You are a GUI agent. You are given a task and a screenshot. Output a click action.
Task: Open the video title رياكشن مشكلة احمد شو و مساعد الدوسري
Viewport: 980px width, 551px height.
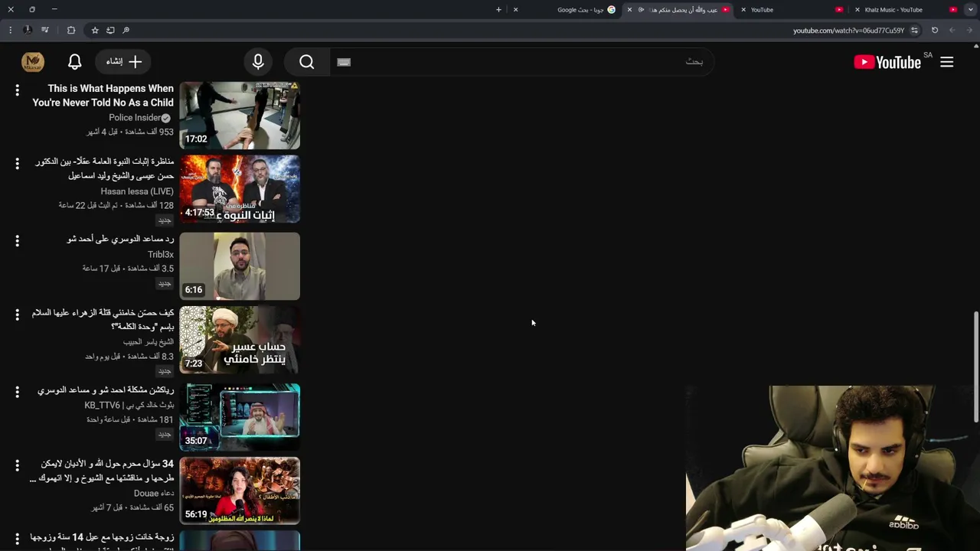click(106, 390)
